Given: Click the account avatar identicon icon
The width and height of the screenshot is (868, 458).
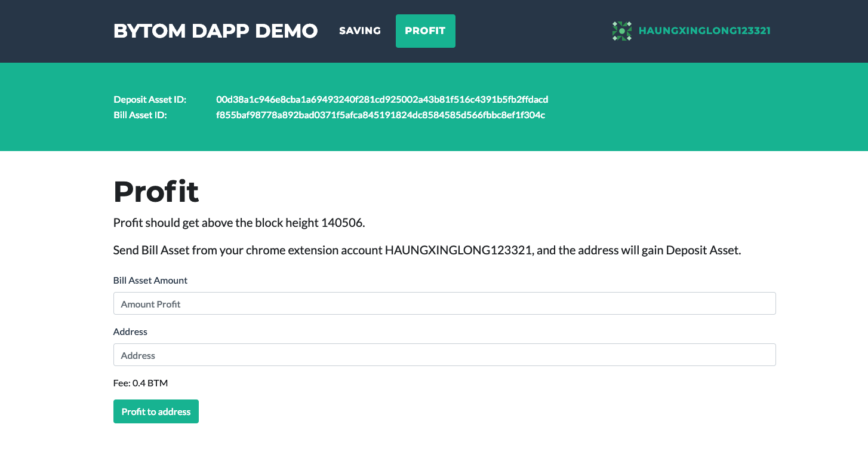Looking at the screenshot, I should 621,31.
